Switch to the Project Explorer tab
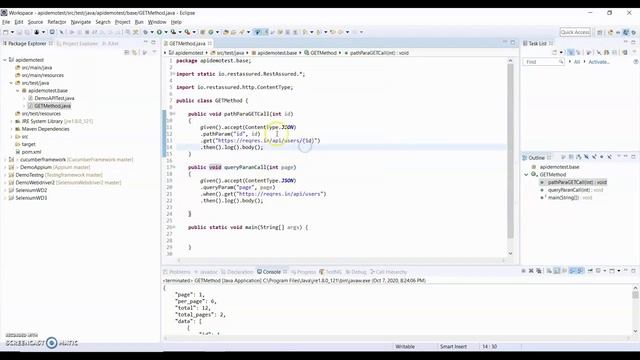 [x=78, y=43]
